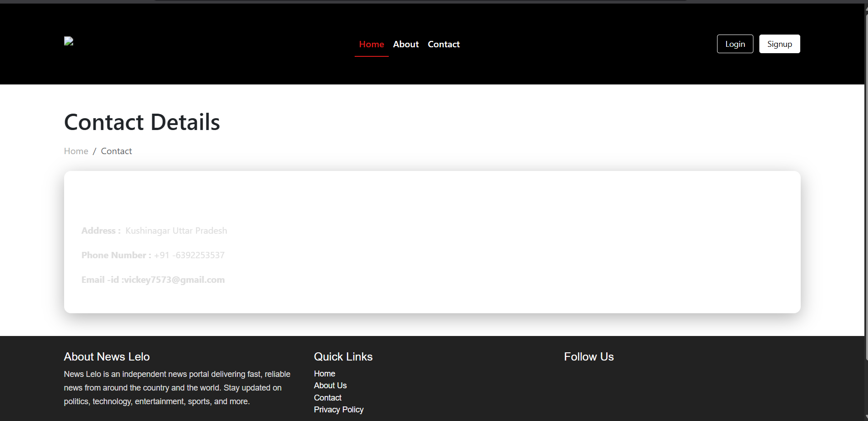Viewport: 868px width, 421px height.
Task: Click the Login button
Action: pos(734,44)
